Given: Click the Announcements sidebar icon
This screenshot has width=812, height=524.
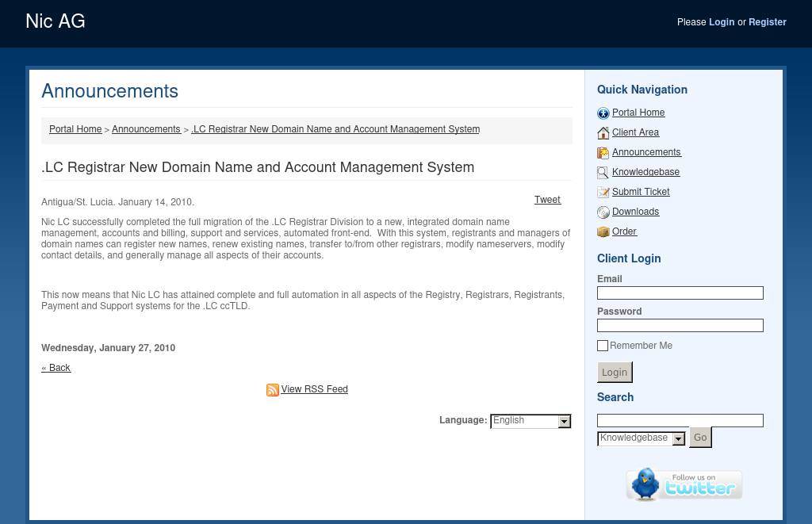Looking at the screenshot, I should 603,153.
